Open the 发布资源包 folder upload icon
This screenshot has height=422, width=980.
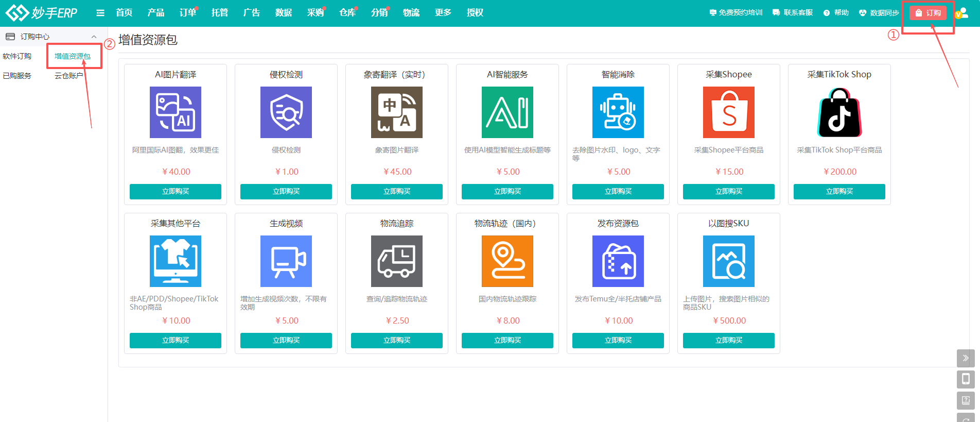[618, 261]
